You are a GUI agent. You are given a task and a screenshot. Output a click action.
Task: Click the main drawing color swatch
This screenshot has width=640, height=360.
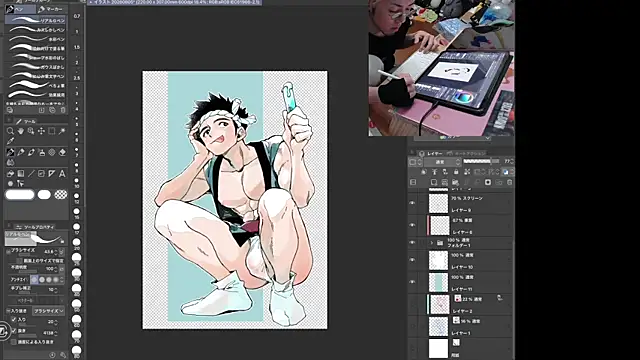pyautogui.click(x=20, y=195)
